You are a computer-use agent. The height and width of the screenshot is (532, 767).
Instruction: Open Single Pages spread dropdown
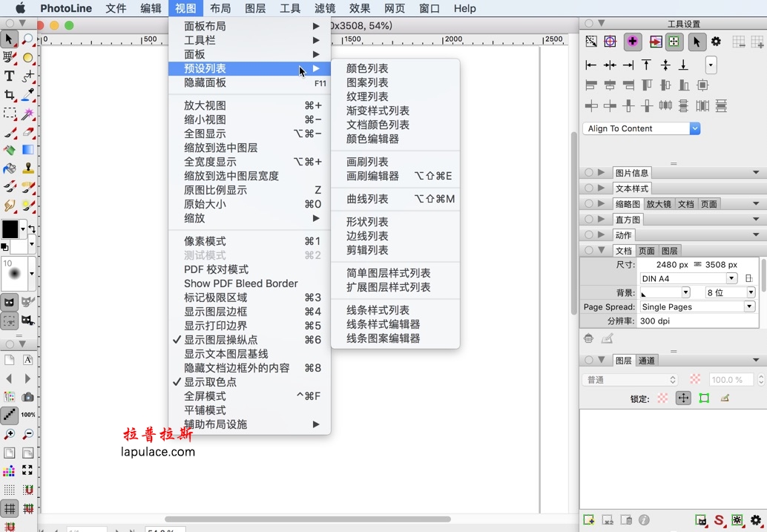click(x=697, y=307)
